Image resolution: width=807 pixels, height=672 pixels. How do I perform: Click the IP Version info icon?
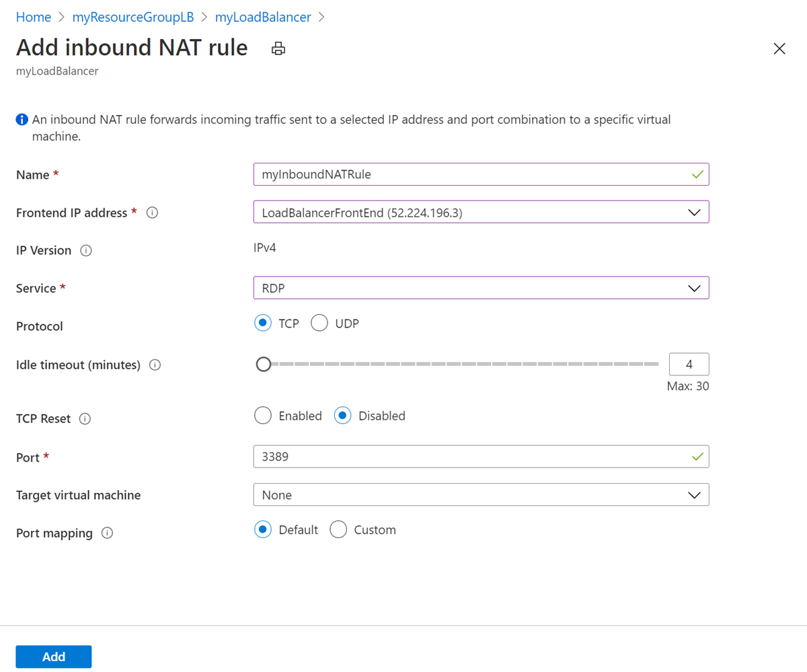pos(87,250)
